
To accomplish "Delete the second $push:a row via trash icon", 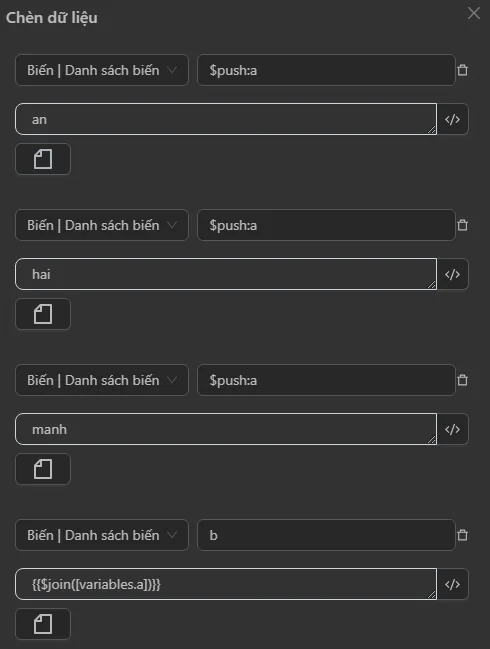I will click(x=462, y=225).
